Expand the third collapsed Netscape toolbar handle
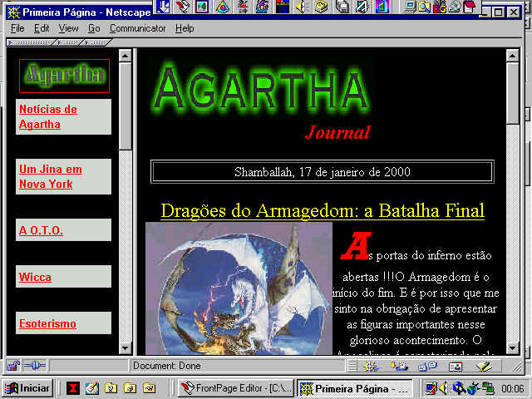This screenshot has height=399, width=532. (96, 42)
